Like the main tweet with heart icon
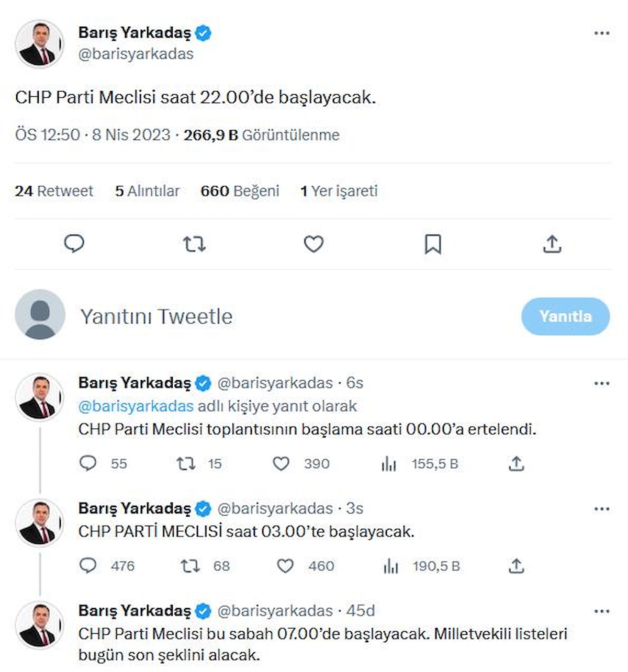628x672 pixels. [x=313, y=244]
